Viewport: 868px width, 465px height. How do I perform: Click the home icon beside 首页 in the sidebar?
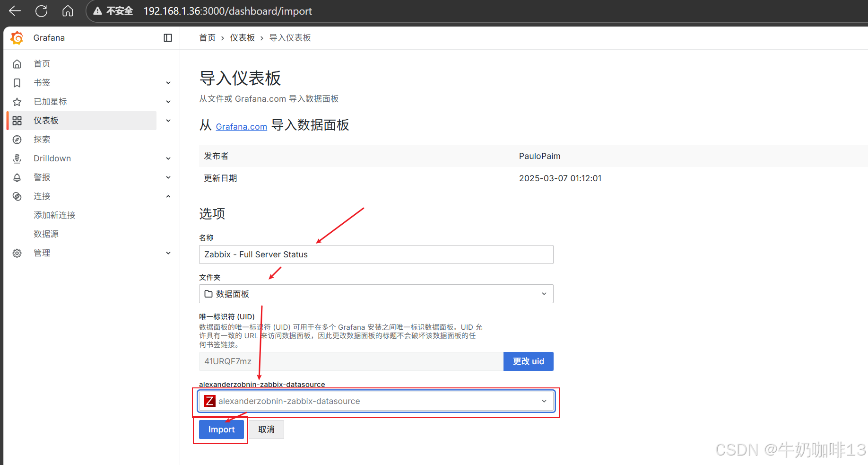(x=17, y=64)
